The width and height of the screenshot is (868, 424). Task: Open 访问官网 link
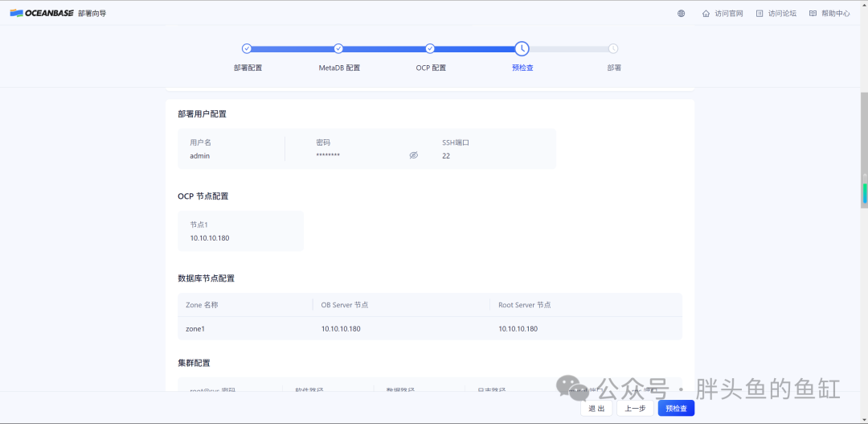coord(728,14)
